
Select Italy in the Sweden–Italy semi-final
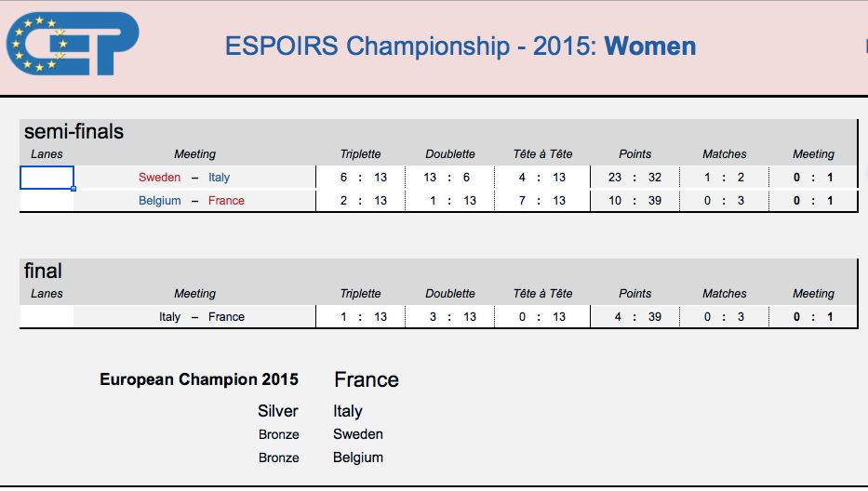point(220,178)
